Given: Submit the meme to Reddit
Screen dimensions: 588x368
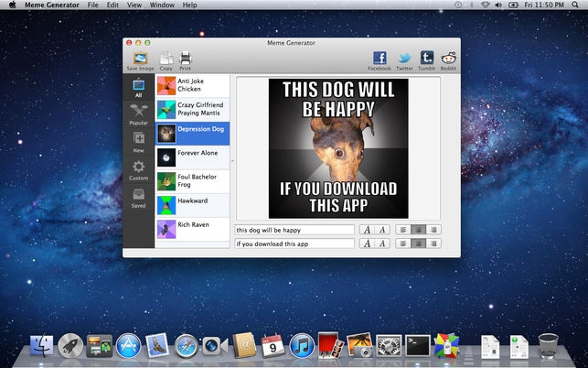Looking at the screenshot, I should [x=448, y=59].
